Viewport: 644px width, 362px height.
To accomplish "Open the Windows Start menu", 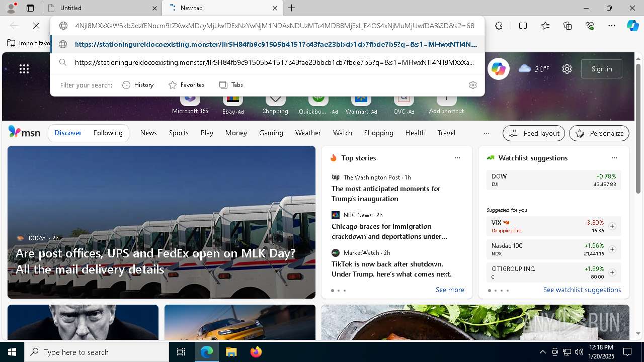I will pos(12,352).
